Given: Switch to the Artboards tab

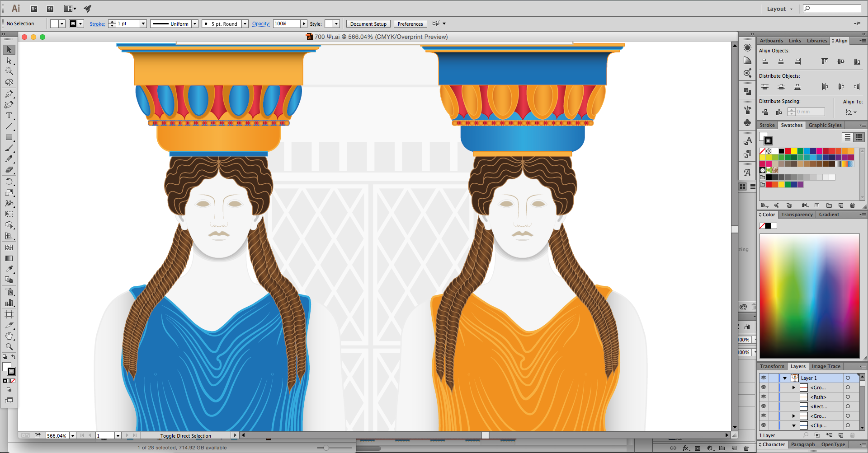Looking at the screenshot, I should click(771, 41).
